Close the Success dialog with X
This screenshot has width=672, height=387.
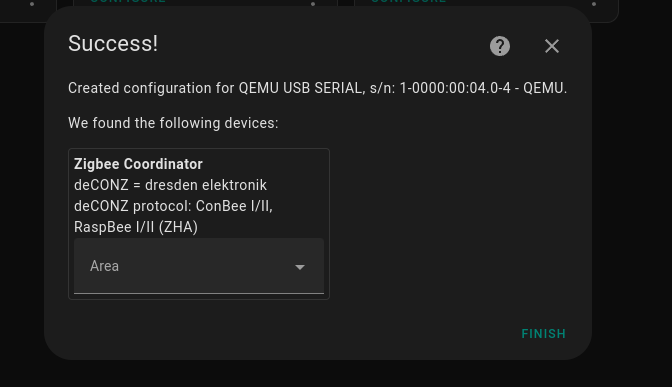(x=552, y=46)
